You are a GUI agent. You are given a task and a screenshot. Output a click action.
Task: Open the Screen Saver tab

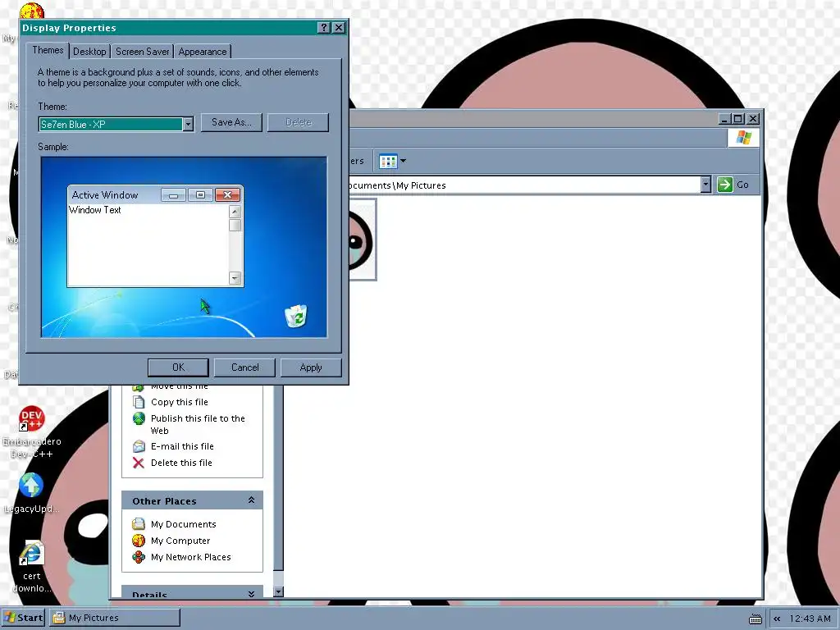(143, 52)
